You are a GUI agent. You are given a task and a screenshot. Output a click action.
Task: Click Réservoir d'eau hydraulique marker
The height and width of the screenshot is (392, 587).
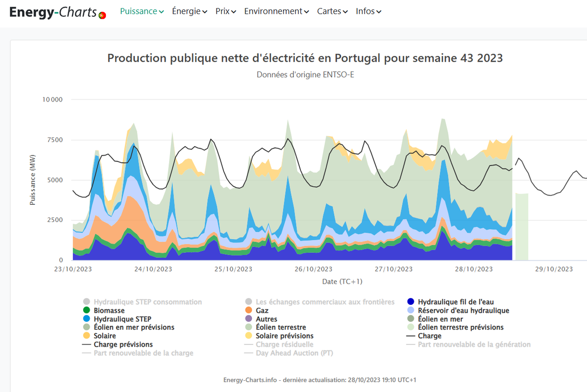[x=411, y=310]
